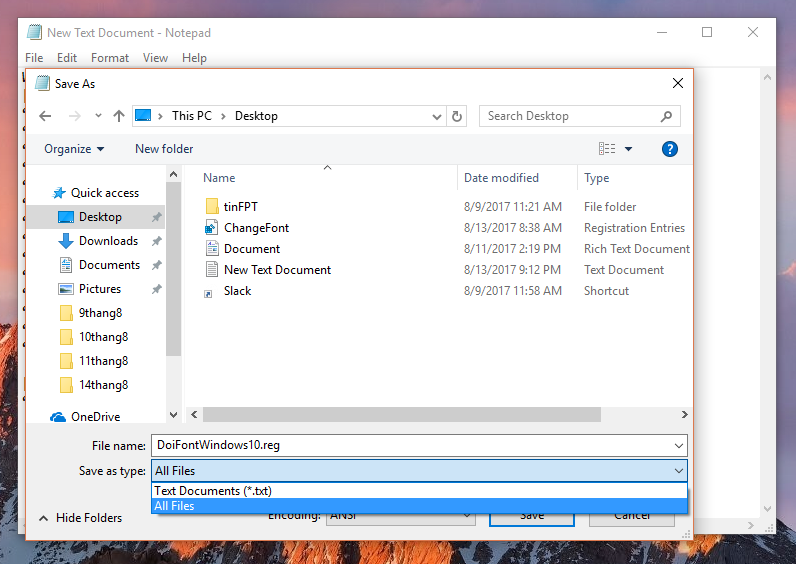The image size is (796, 564).
Task: Open the 9thang8 folder in sidebar
Action: pos(100,313)
